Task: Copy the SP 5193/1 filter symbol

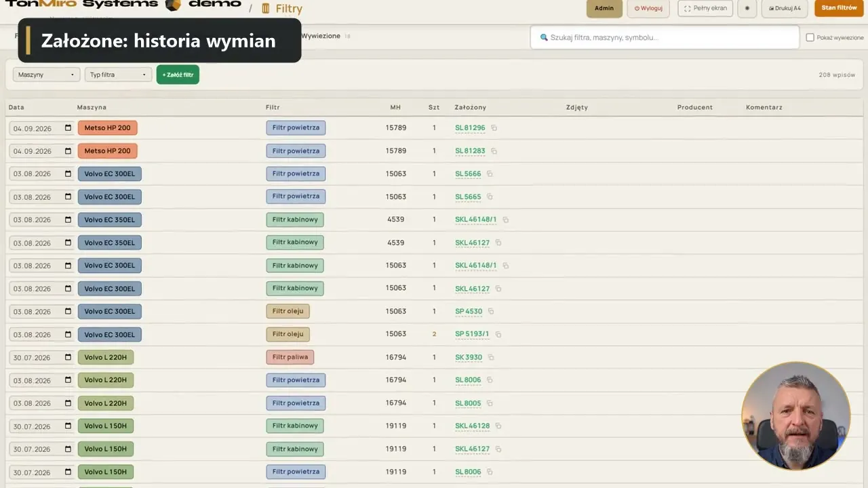Action: coord(498,335)
